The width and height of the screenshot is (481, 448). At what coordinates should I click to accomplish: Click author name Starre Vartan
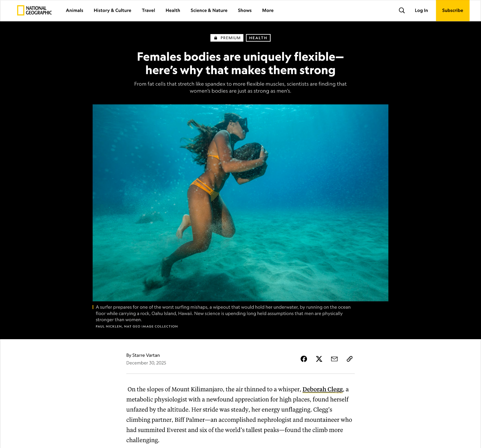tap(146, 355)
